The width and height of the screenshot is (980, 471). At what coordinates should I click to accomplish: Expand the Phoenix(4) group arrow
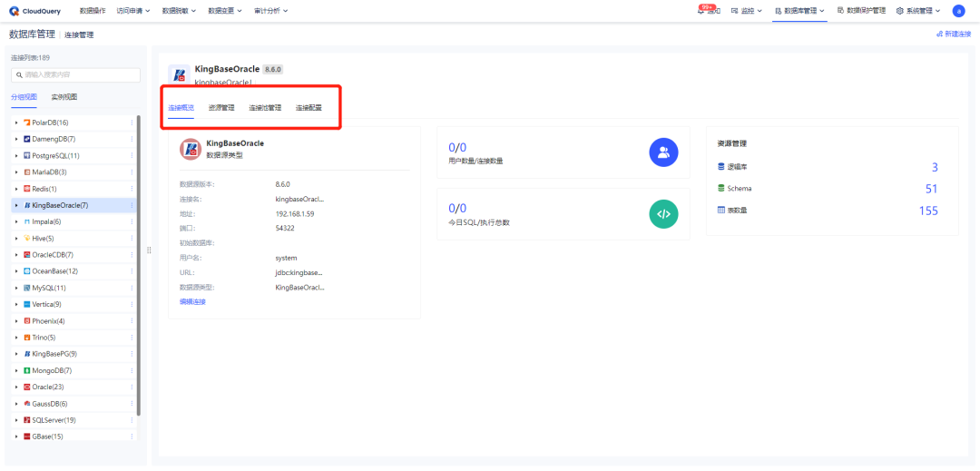(x=17, y=321)
